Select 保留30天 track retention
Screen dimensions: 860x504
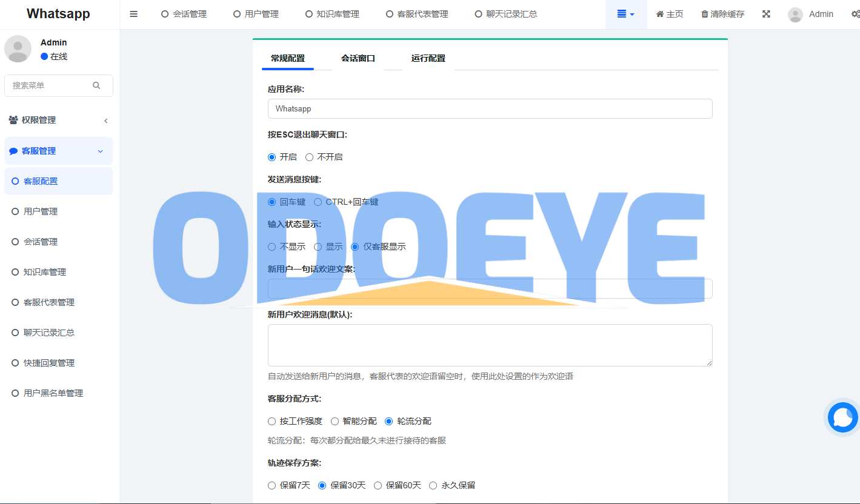tap(322, 485)
